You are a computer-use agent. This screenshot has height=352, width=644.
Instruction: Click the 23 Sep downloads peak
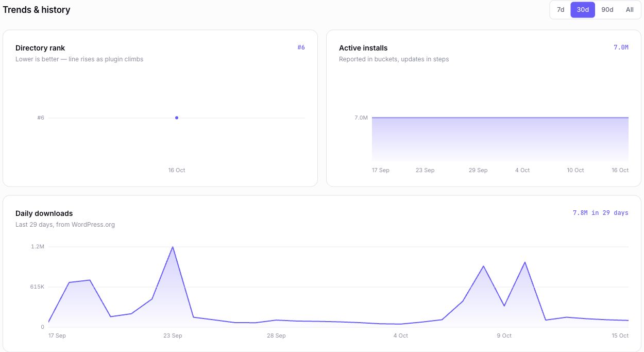173,247
